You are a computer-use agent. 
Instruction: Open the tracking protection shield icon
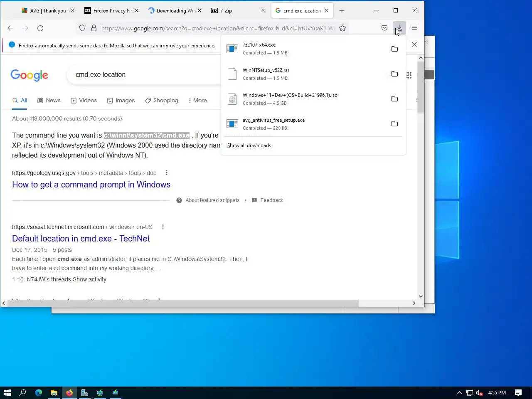pyautogui.click(x=82, y=28)
